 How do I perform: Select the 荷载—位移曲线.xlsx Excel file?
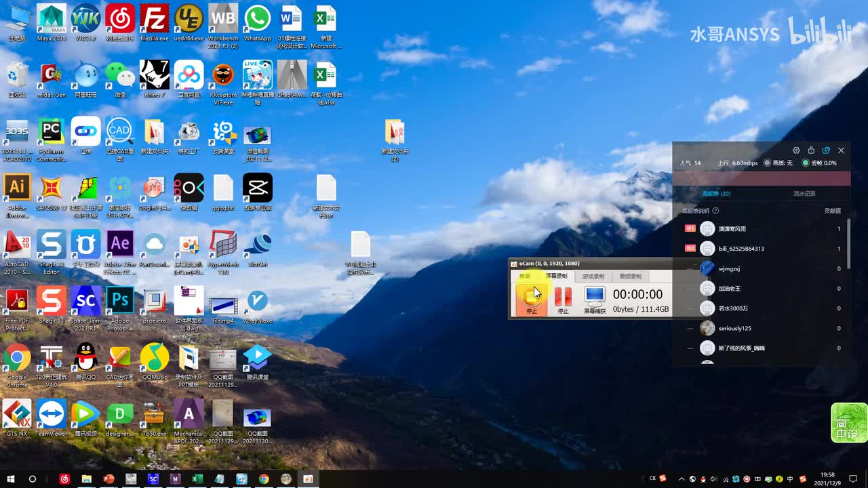click(325, 83)
